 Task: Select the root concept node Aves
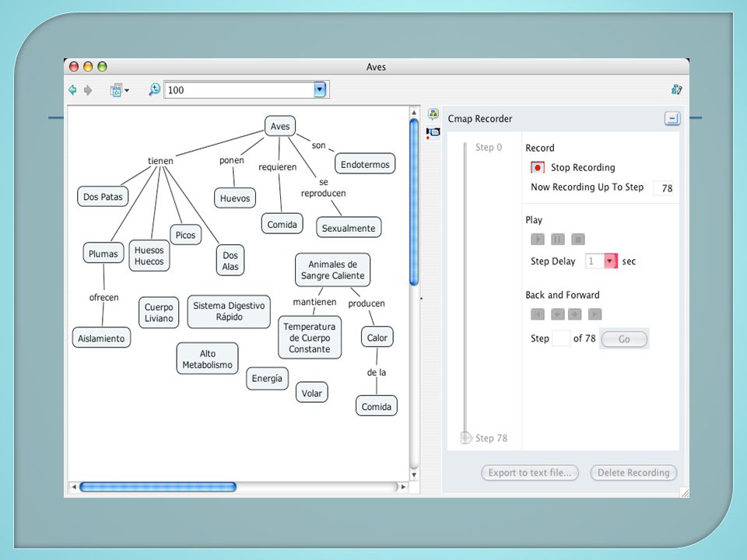pyautogui.click(x=280, y=126)
